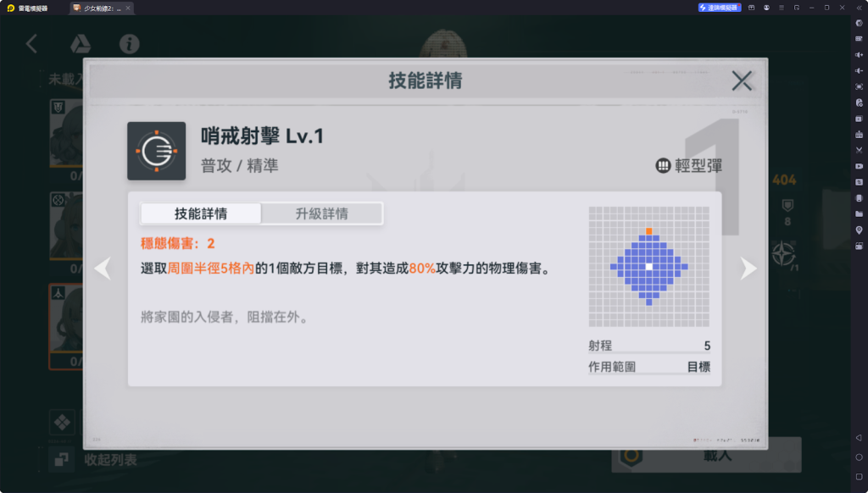Select the 少女前線2 emulator tab
Viewport: 868px width, 493px height.
click(x=102, y=8)
